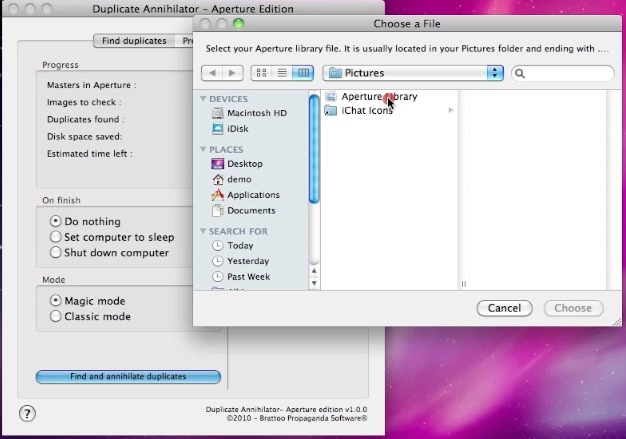The image size is (626, 439).
Task: Open the Pictures location dropdown
Action: click(415, 73)
